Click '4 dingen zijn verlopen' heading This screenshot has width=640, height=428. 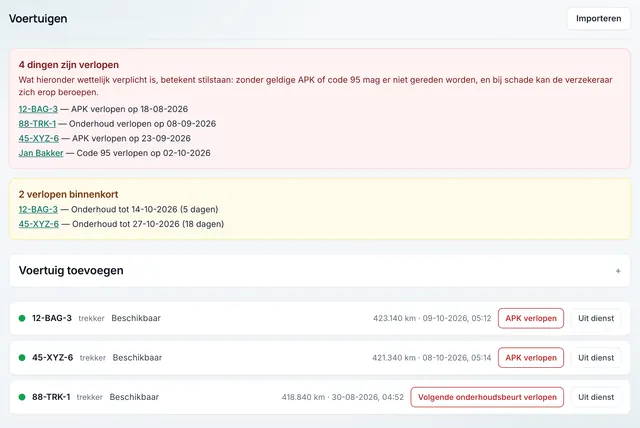(69, 65)
